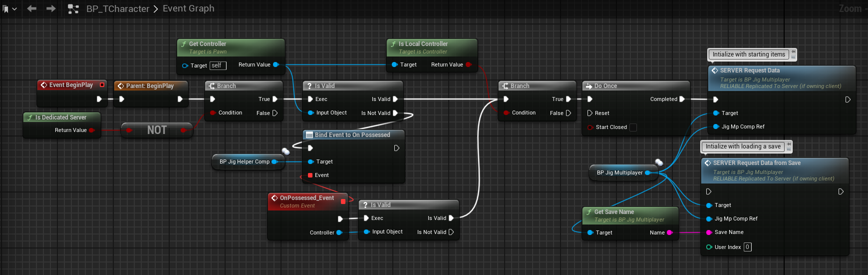Viewport: 868px width, 275px height.
Task: Click the red Event pin on Bind Event
Action: coord(310,175)
